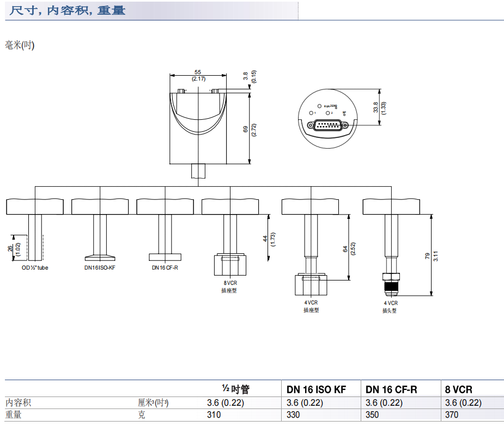
Task: Select the 内容积 row label
Action: 18,403
